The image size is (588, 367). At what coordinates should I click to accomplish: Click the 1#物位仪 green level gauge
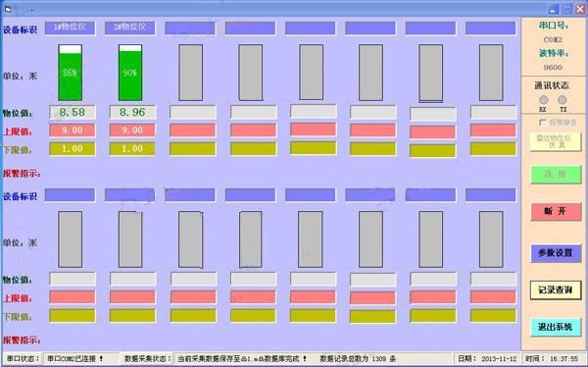[x=71, y=73]
